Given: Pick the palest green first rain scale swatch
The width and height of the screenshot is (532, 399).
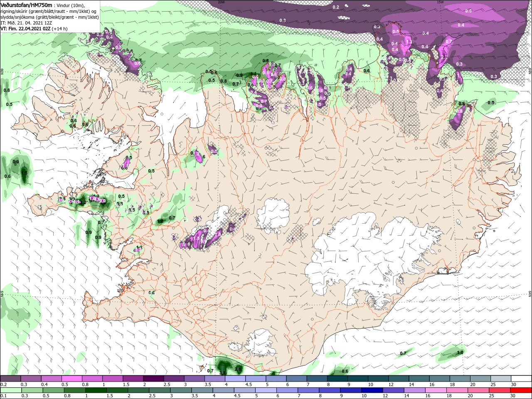Looking at the screenshot, I should point(11,390).
